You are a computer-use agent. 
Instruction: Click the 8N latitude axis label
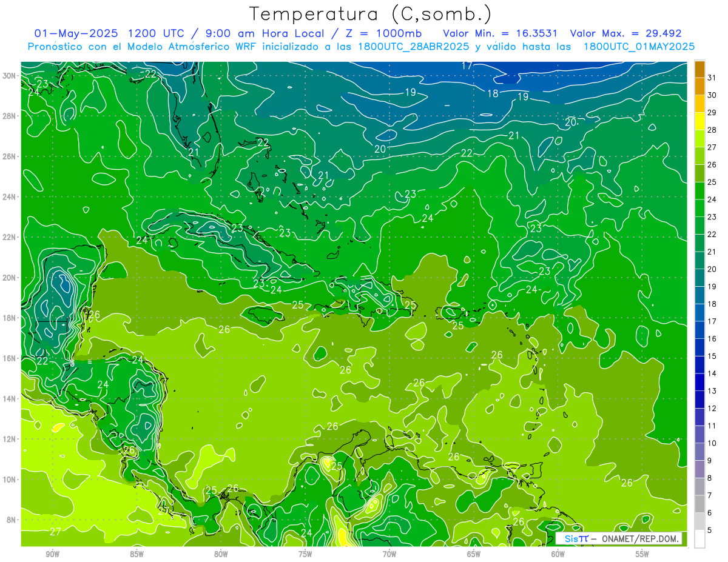[12, 520]
